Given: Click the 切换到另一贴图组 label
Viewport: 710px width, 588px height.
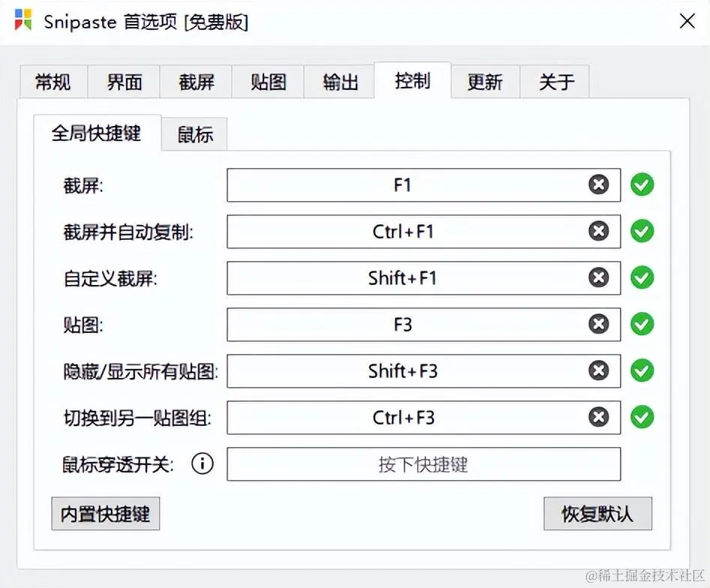Looking at the screenshot, I should tap(137, 418).
